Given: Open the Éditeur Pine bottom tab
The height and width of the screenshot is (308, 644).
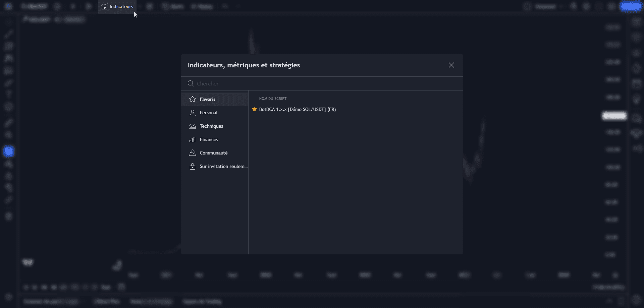Looking at the screenshot, I should [107, 301].
